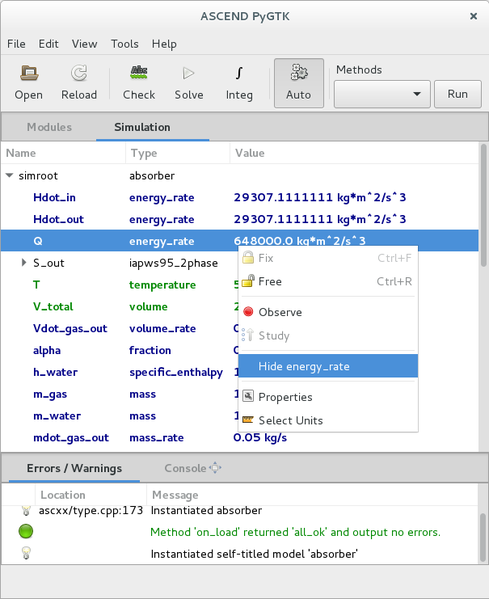The width and height of the screenshot is (489, 599).
Task: Select the Hdot_out row
Action: pyautogui.click(x=240, y=219)
